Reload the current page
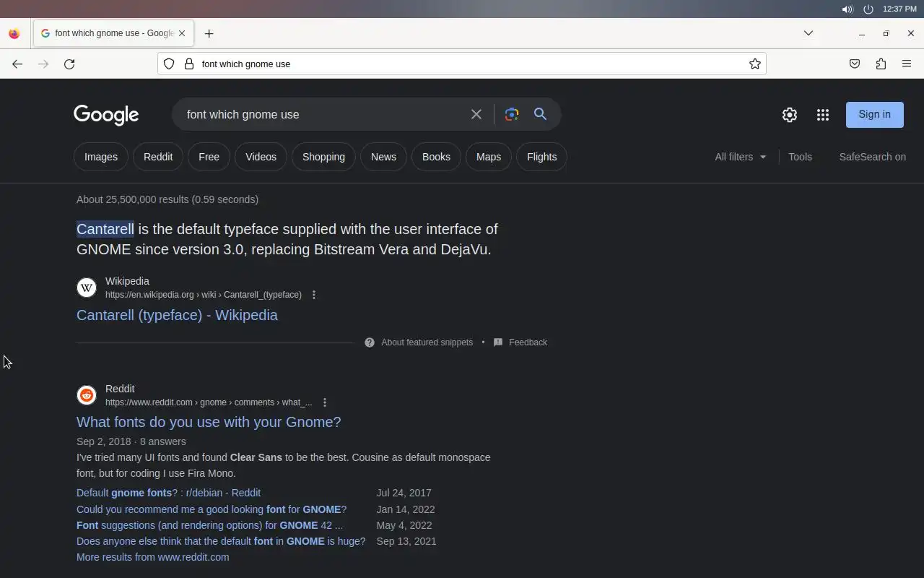Screen dimensions: 924x578 [69, 64]
